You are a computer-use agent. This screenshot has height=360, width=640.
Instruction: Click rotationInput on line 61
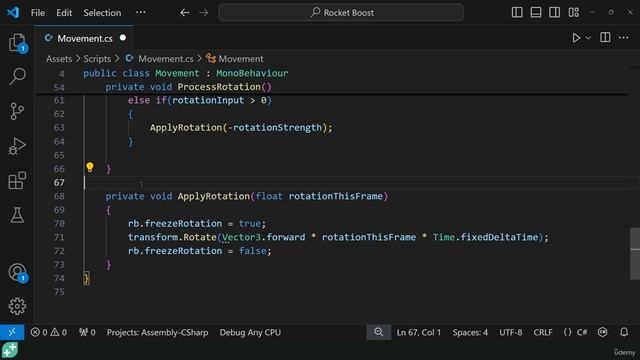tap(208, 100)
